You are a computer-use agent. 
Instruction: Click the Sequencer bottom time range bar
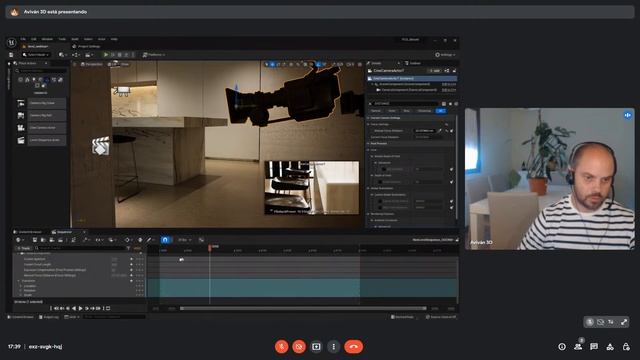pyautogui.click(x=303, y=309)
